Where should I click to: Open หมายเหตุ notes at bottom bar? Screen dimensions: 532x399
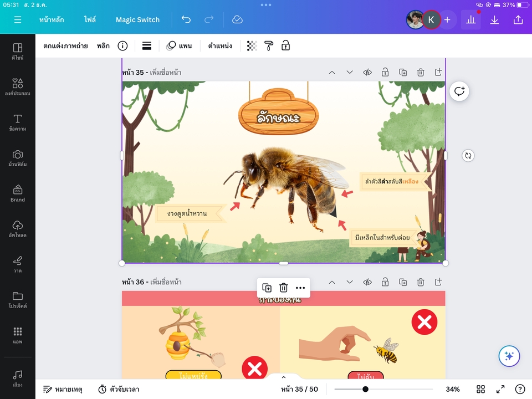pyautogui.click(x=63, y=389)
